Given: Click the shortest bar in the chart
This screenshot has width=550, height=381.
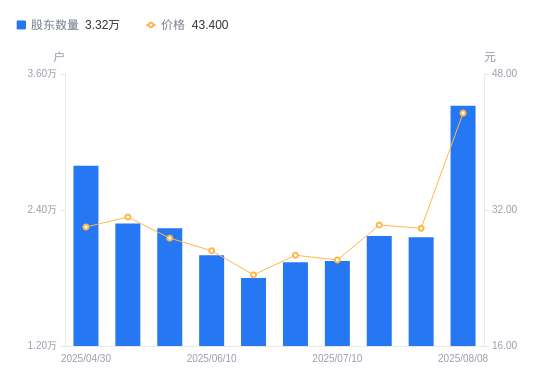Looking at the screenshot, I should (x=254, y=312).
